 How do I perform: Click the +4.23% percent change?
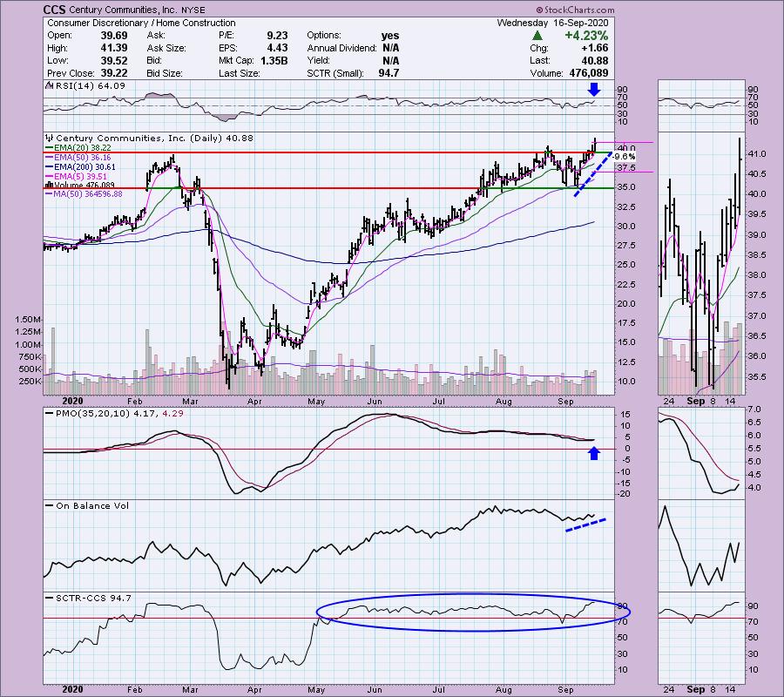point(586,36)
